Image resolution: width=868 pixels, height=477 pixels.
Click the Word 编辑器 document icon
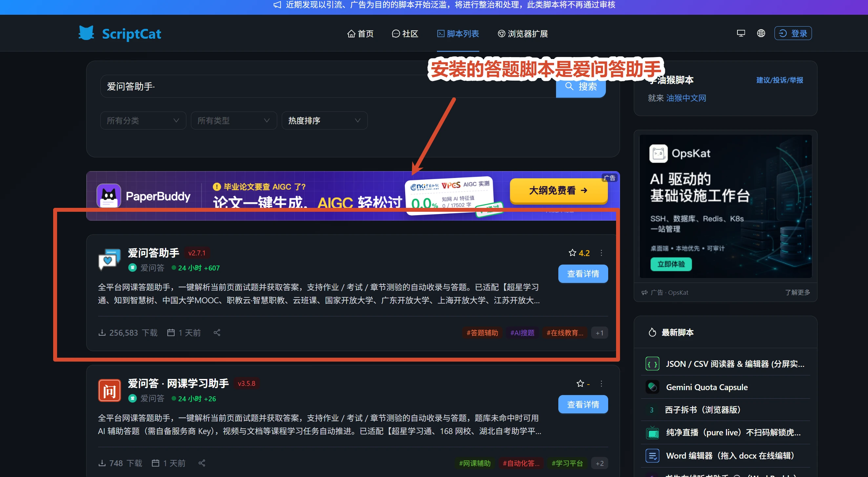point(652,456)
